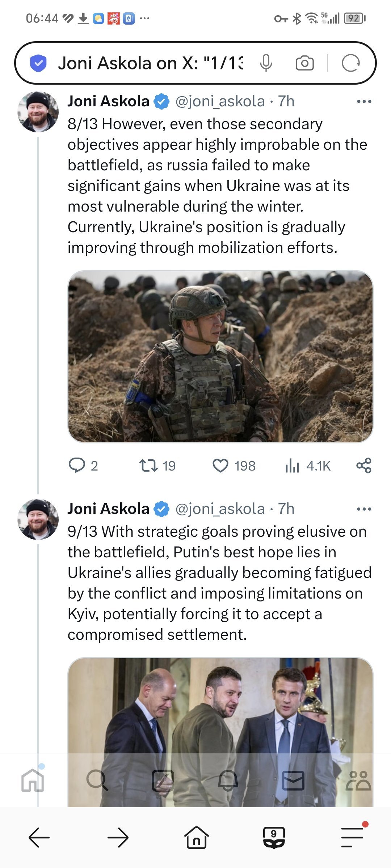Reload the page with refresh icon
The width and height of the screenshot is (391, 868).
click(x=350, y=63)
